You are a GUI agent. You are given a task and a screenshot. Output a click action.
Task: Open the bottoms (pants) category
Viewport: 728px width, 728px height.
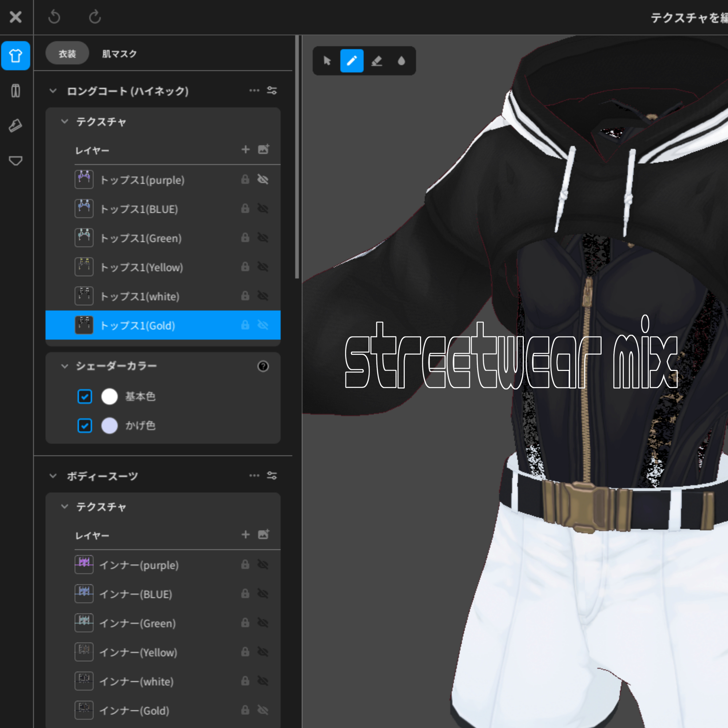(15, 91)
